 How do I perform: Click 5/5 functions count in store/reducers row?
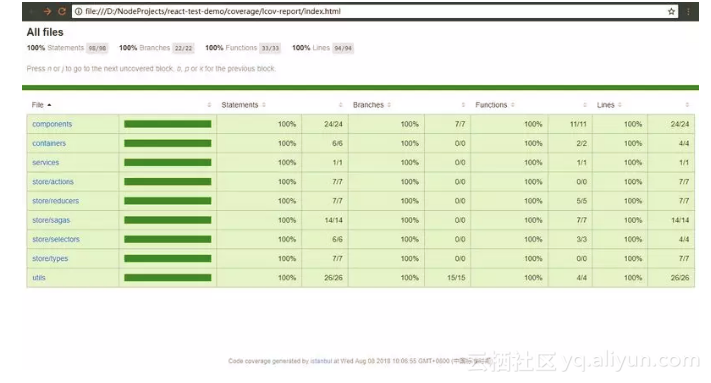point(582,201)
